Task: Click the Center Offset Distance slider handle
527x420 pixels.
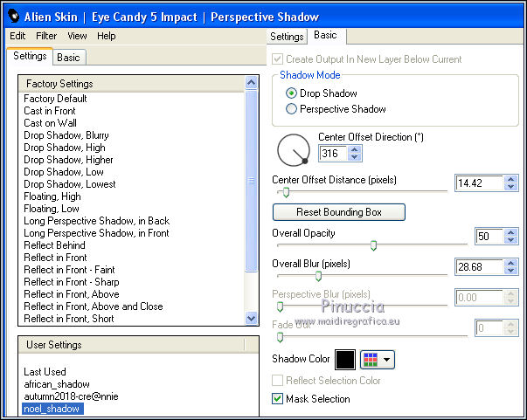Action: pyautogui.click(x=286, y=192)
